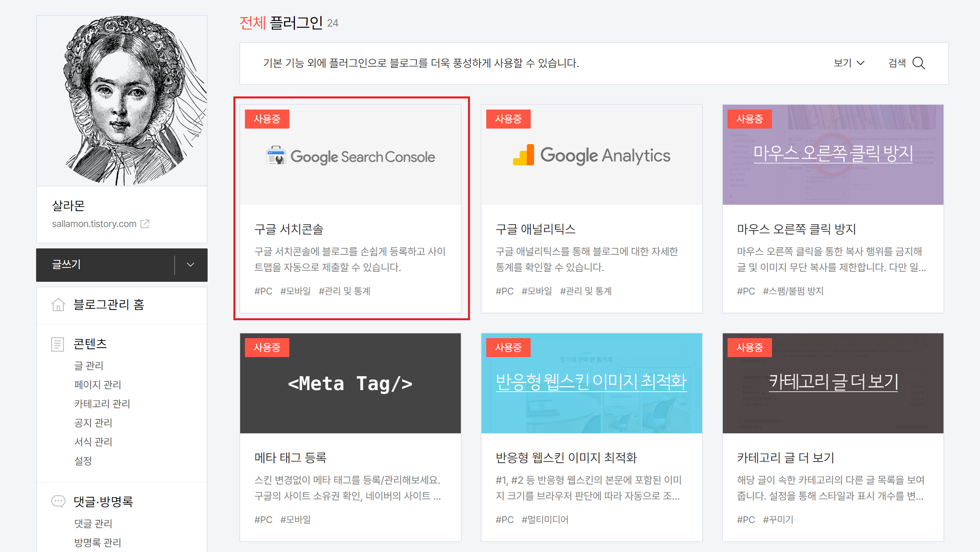Go to 댓글 관리 in sidebar

pyautogui.click(x=93, y=523)
